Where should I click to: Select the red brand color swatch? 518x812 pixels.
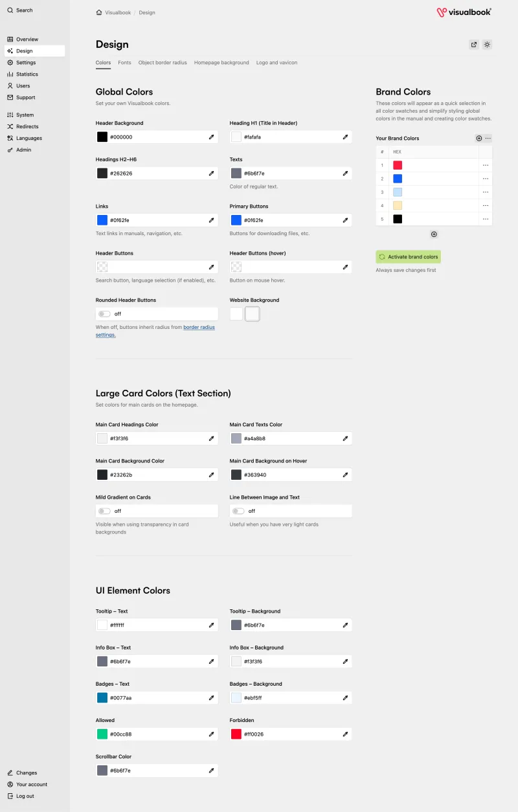pyautogui.click(x=398, y=165)
